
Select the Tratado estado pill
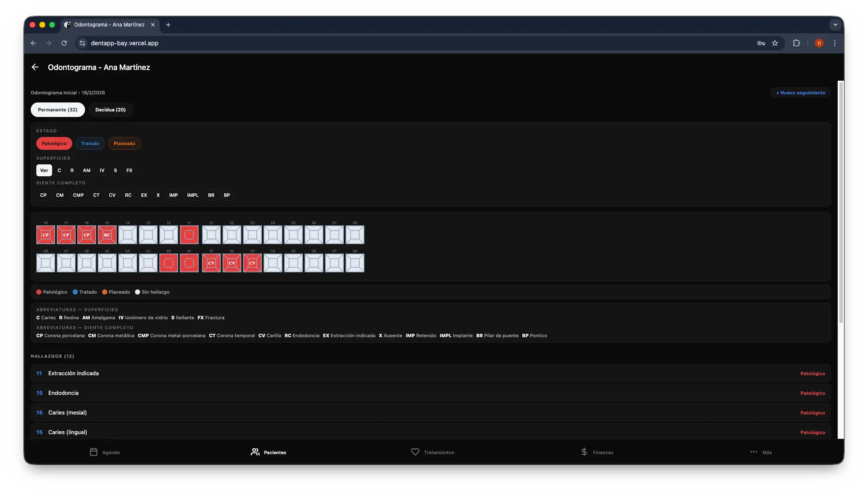coord(90,143)
